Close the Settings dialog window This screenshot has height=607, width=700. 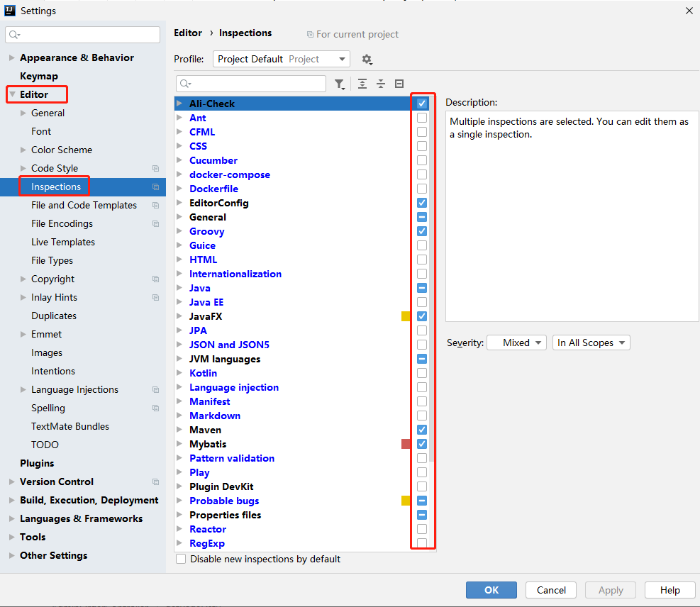[x=689, y=11]
